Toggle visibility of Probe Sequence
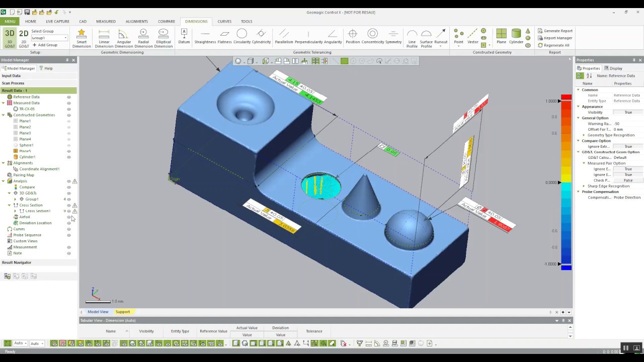The width and height of the screenshot is (644, 362). [x=69, y=235]
